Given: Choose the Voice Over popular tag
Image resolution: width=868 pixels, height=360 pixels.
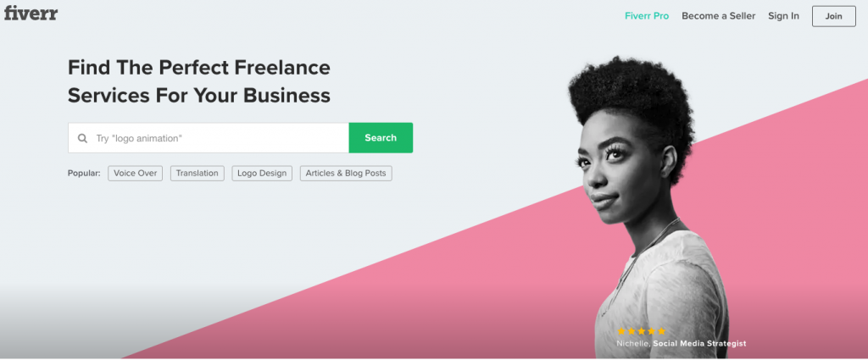Looking at the screenshot, I should [x=135, y=173].
